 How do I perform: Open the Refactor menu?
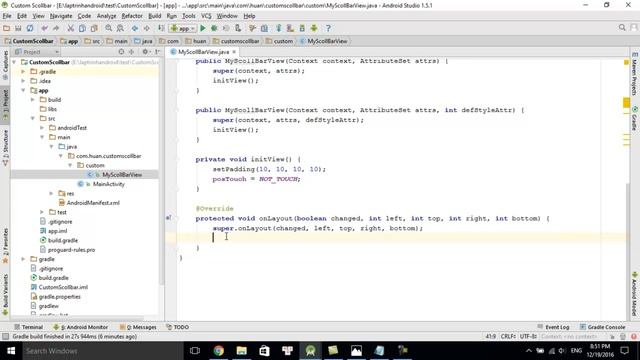pos(132,16)
